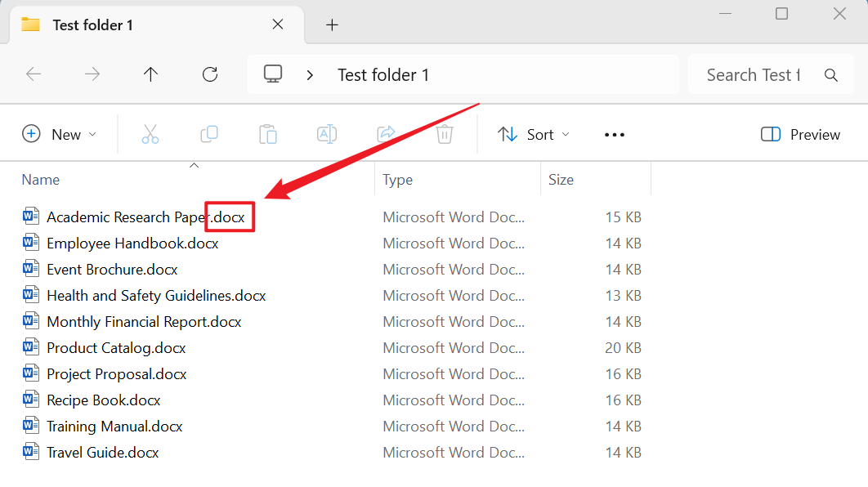This screenshot has height=487, width=868.
Task: Refresh the folder view
Action: [210, 75]
